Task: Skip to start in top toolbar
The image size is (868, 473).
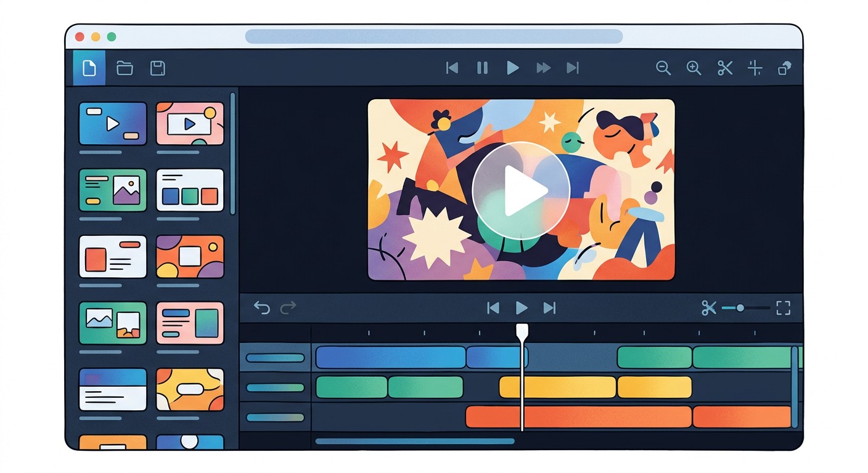Action: (452, 68)
